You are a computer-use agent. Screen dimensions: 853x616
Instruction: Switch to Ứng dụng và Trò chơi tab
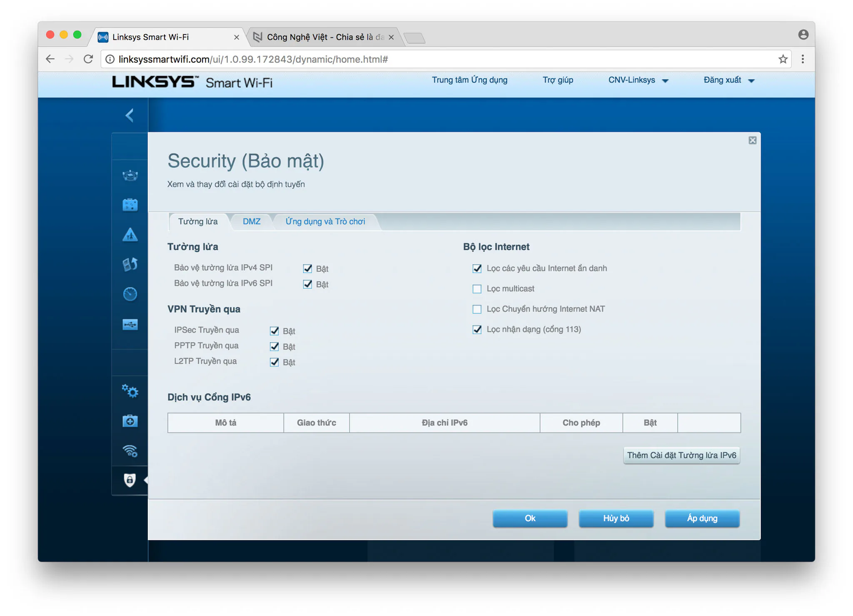click(325, 221)
